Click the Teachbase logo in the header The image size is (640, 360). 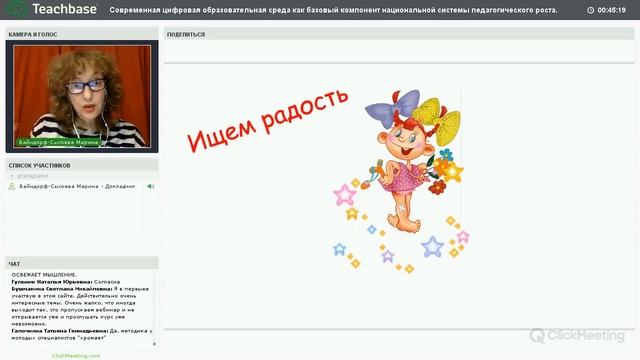pos(51,9)
